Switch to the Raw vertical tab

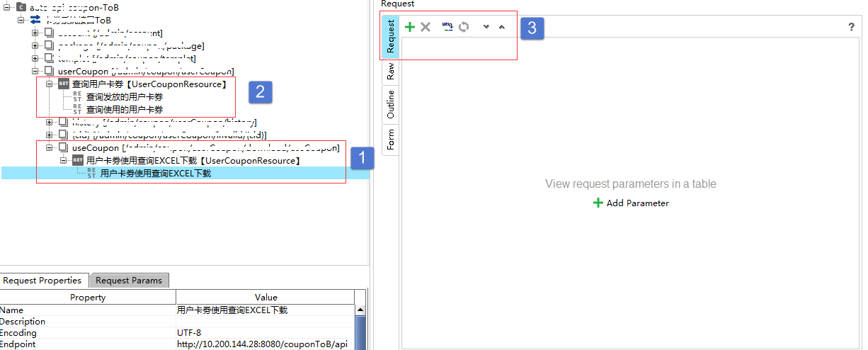390,72
